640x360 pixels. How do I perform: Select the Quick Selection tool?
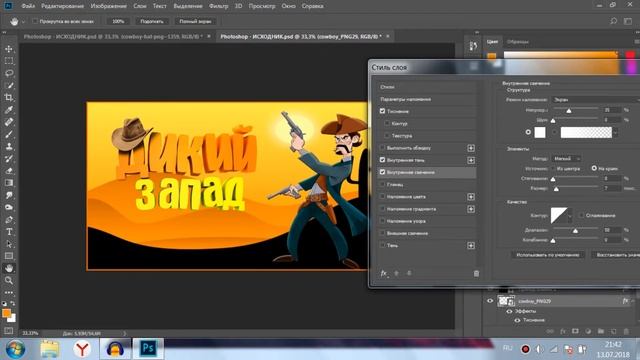[x=9, y=86]
